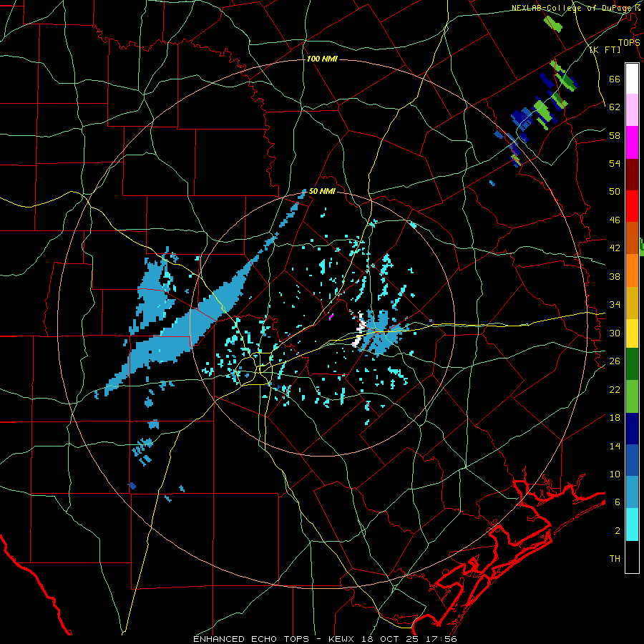Viewport: 644px width, 644px height.
Task: Click the '17:56' timestamp
Action: 442,639
